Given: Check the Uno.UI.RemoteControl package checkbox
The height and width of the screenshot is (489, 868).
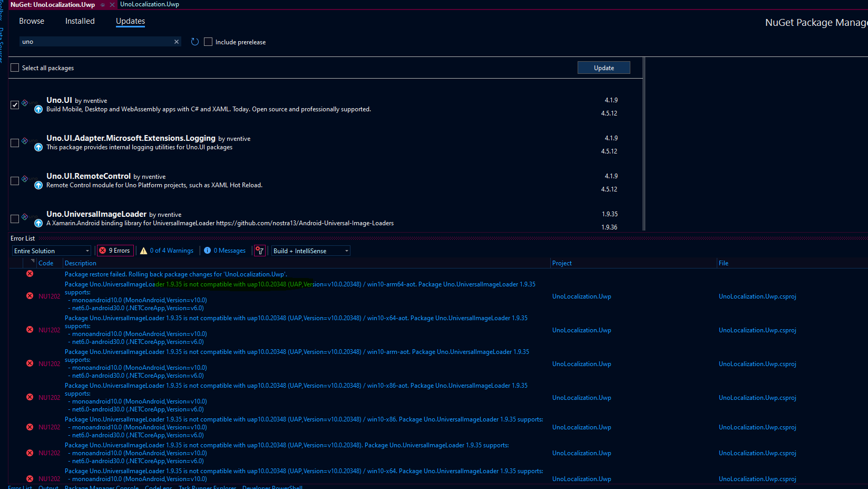Looking at the screenshot, I should (x=15, y=181).
